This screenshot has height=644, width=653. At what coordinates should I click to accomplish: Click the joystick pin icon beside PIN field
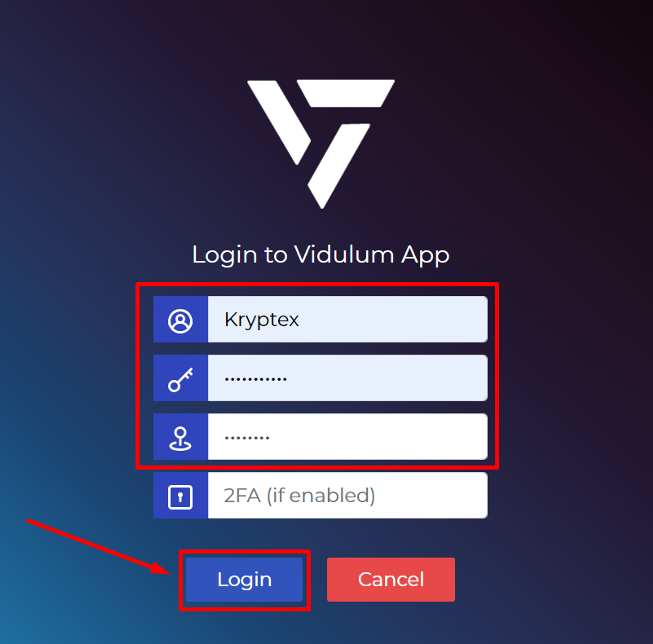coord(180,439)
